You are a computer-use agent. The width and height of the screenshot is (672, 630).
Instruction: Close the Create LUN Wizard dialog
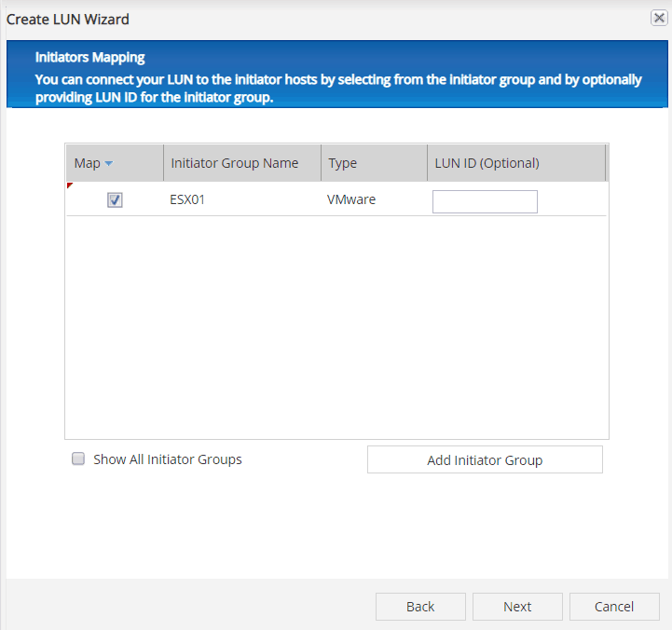(658, 18)
